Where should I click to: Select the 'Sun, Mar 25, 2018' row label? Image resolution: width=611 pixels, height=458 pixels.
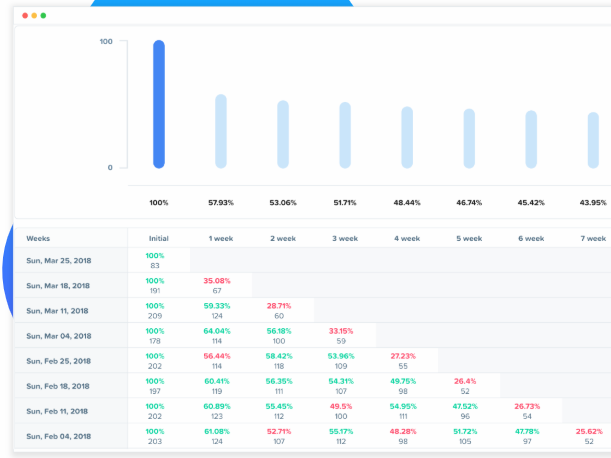[58, 260]
